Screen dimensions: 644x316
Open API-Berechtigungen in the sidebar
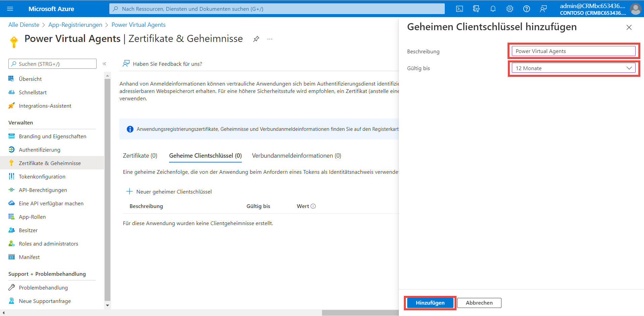tap(43, 190)
